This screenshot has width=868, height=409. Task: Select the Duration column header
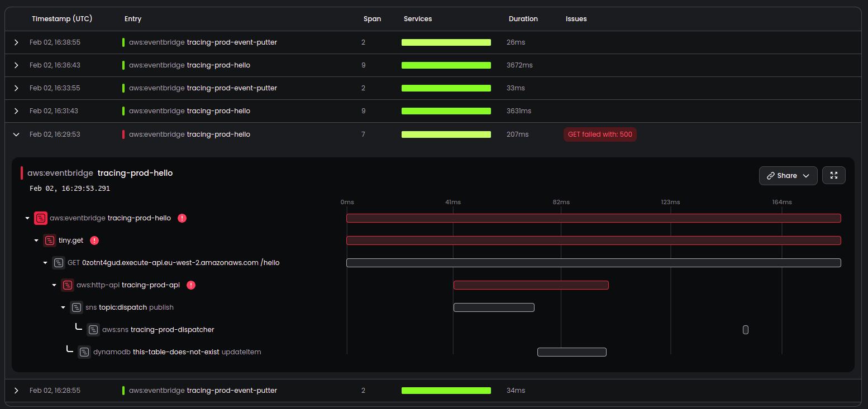(x=523, y=19)
